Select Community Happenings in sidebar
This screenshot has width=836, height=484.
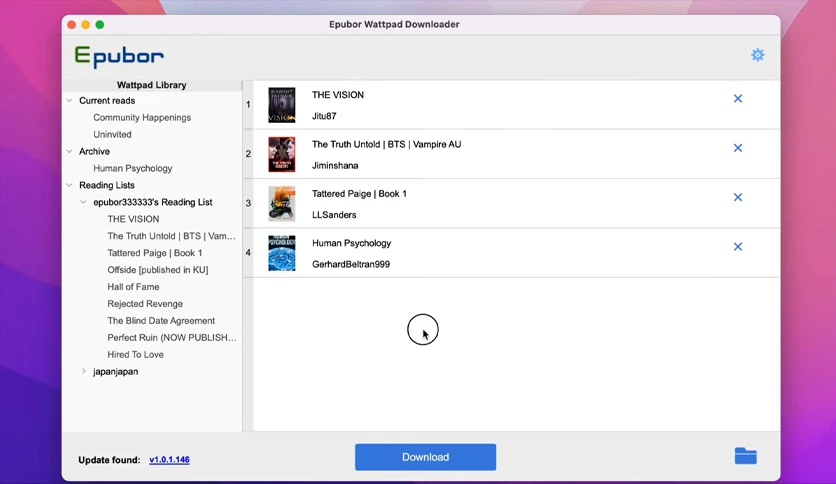coord(142,117)
